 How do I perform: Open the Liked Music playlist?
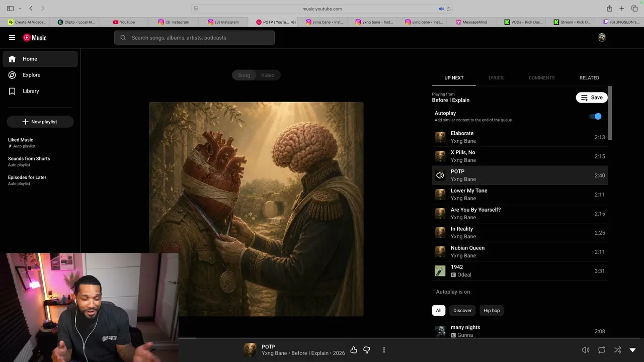pyautogui.click(x=40, y=143)
